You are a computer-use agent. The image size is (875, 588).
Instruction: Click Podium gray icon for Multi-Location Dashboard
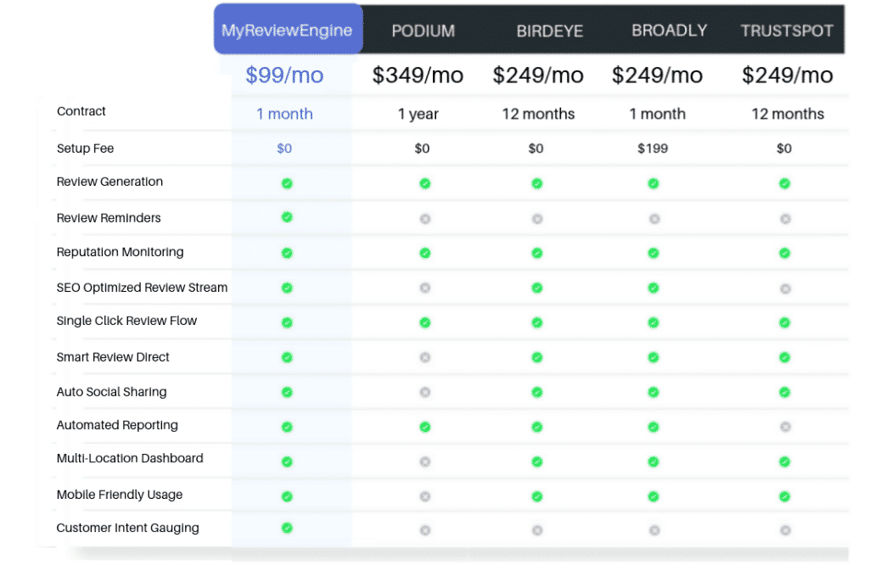pyautogui.click(x=425, y=462)
